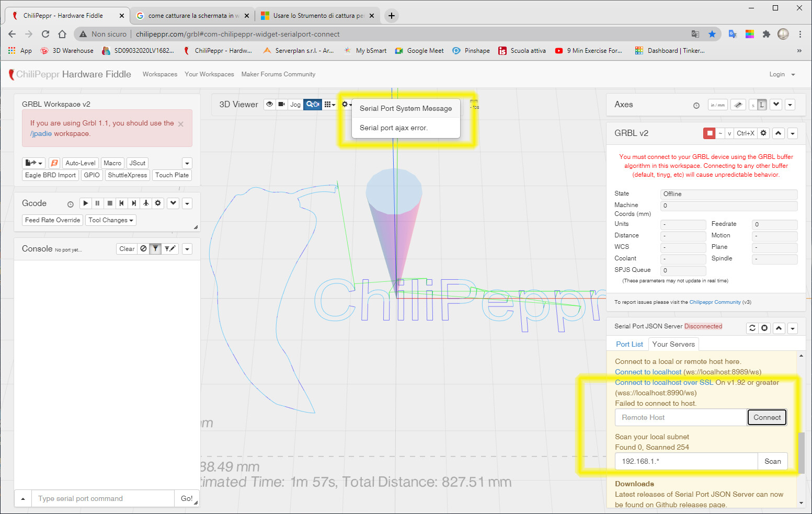Open the GRBL Workspace toolbar overflow caret
The height and width of the screenshot is (514, 812).
tap(187, 163)
